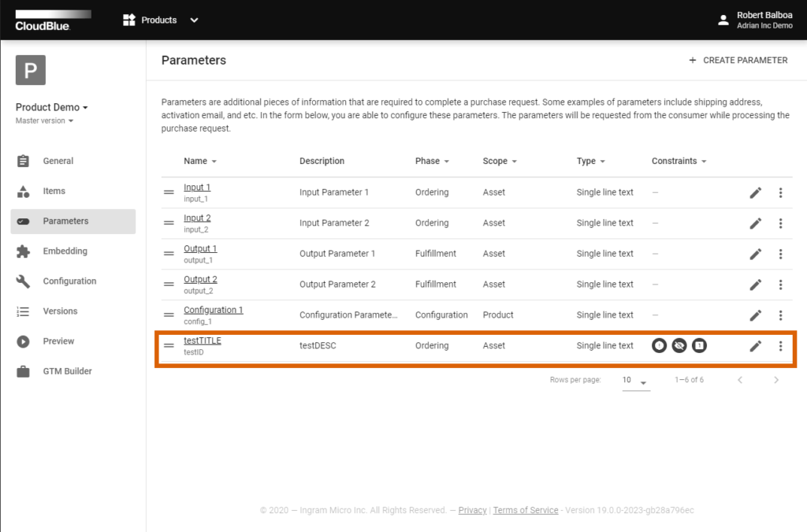
Task: Click the third constraint icon on testTITLE
Action: point(699,345)
